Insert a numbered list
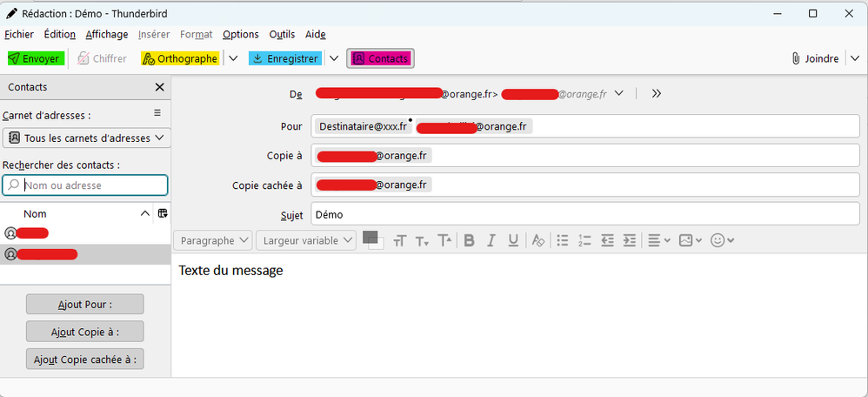868x397 pixels. 584,240
